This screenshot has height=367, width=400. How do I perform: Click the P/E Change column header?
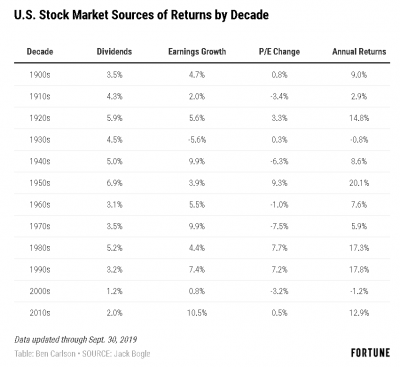[279, 52]
